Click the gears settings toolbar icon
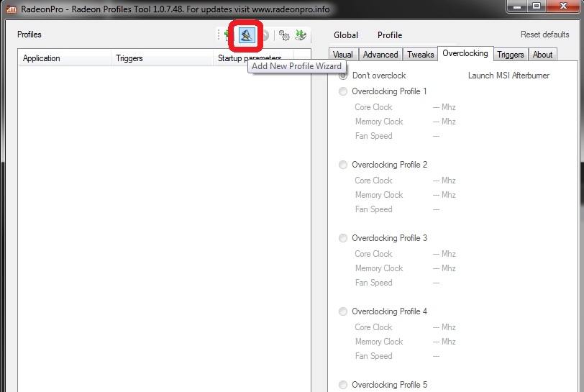 (284, 35)
